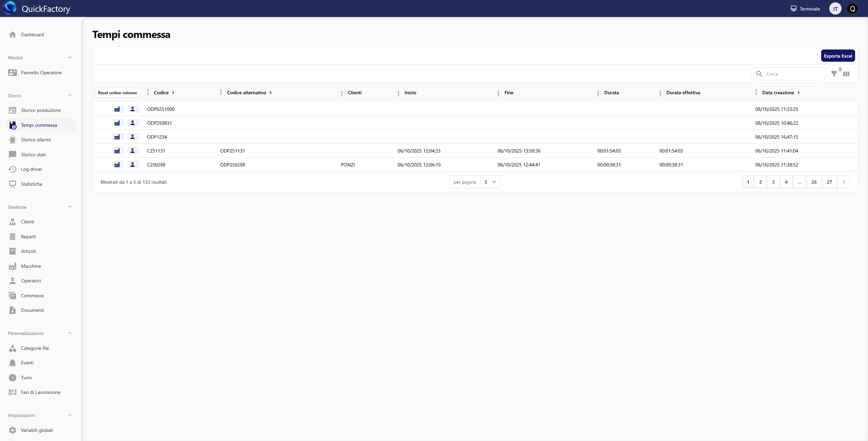Click the Esporta Excel button
This screenshot has height=441, width=868.
(x=837, y=56)
